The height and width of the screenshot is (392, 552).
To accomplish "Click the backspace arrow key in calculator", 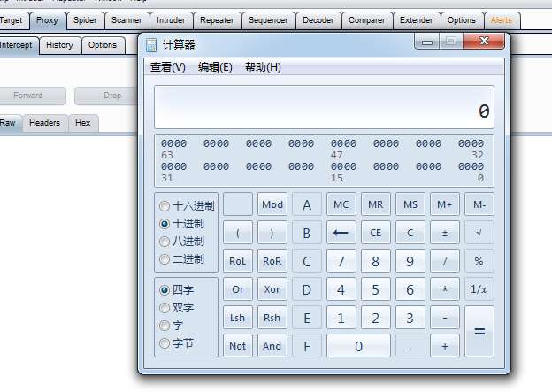I will pos(341,233).
